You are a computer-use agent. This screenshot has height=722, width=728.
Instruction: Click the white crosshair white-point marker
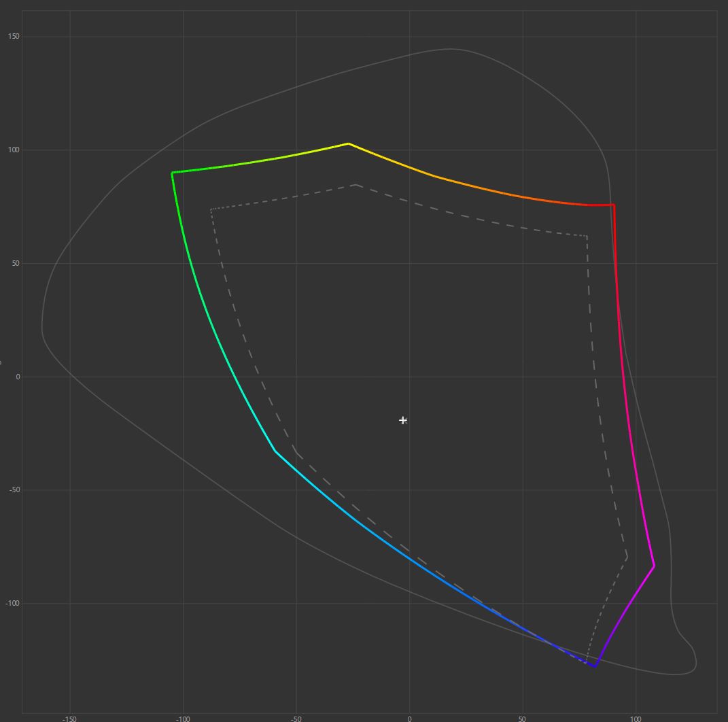pyautogui.click(x=403, y=420)
